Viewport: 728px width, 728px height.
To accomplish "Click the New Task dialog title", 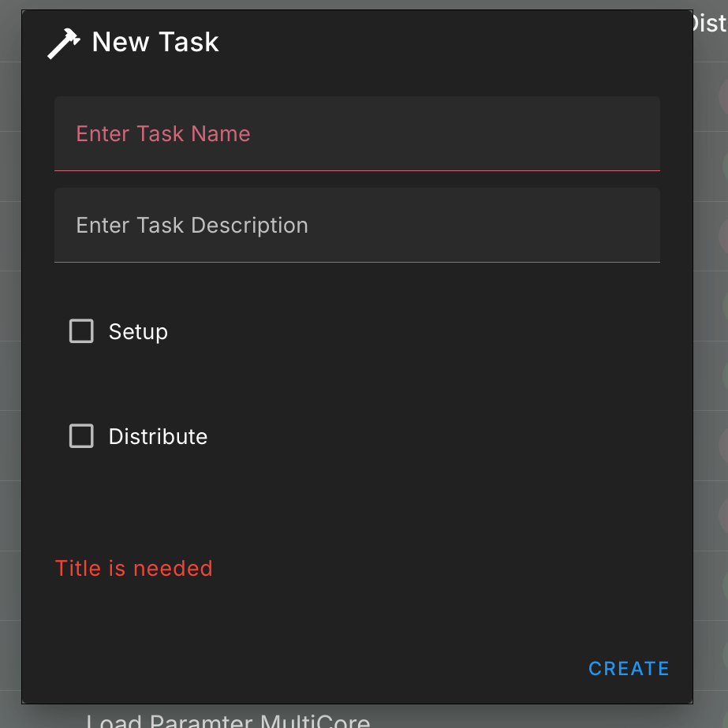I will point(155,42).
